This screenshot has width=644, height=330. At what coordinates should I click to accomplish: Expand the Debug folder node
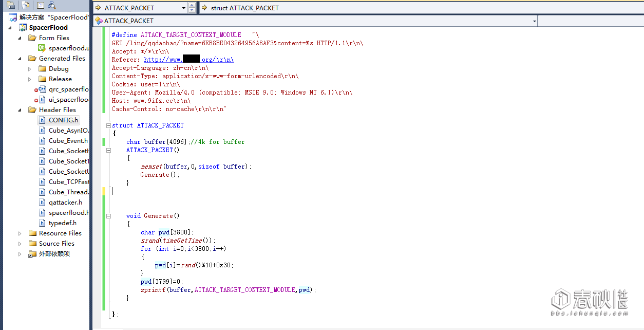coord(30,68)
